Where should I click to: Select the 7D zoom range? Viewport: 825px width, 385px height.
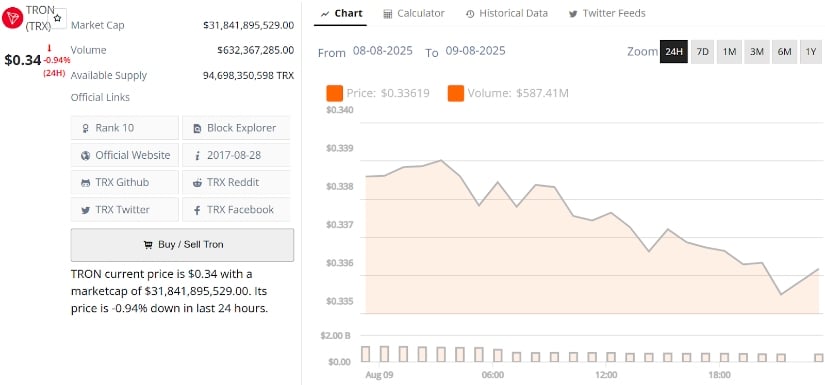702,52
